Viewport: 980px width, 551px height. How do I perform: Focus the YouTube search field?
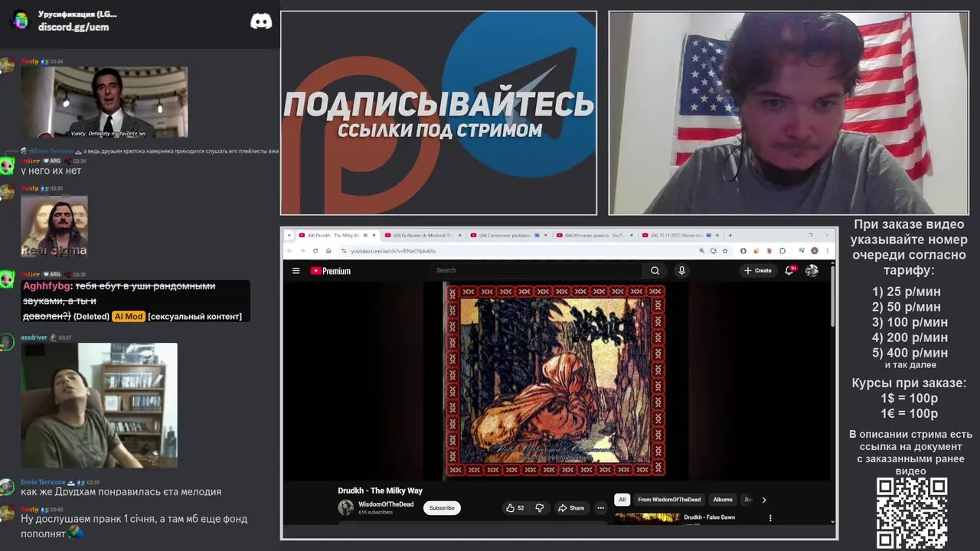[x=536, y=270]
